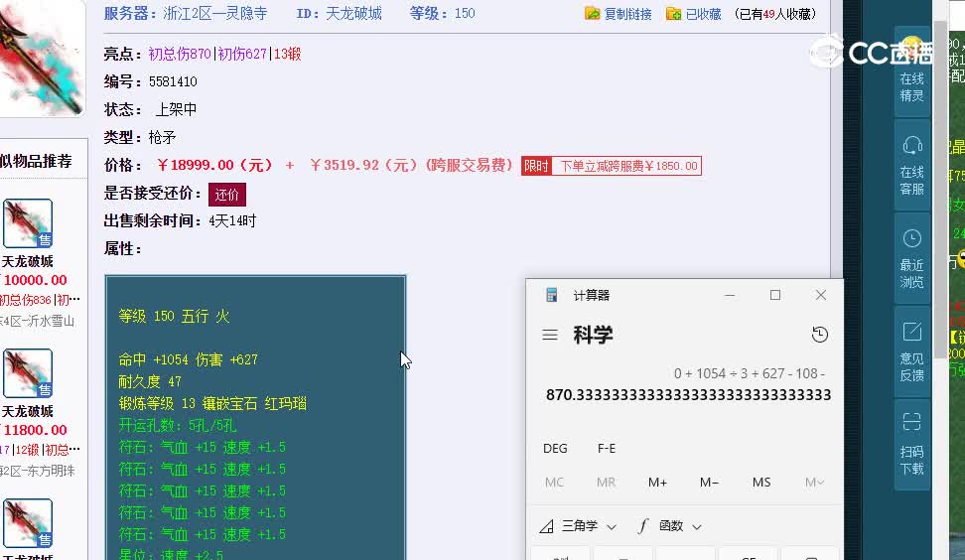
Task: Click the large weapon image at top left
Action: click(42, 59)
